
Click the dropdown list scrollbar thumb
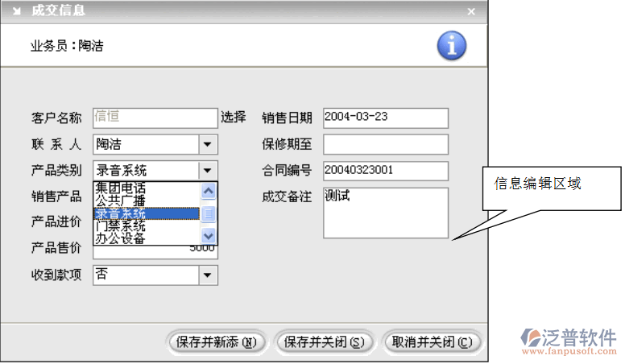[209, 213]
